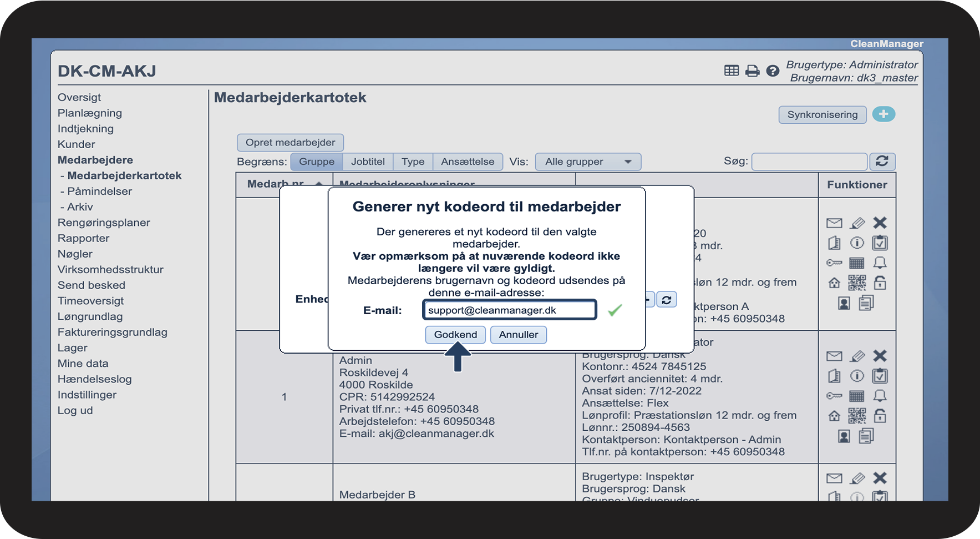Open calendar grid icon in Admin row
The image size is (980, 539).
[x=857, y=396]
